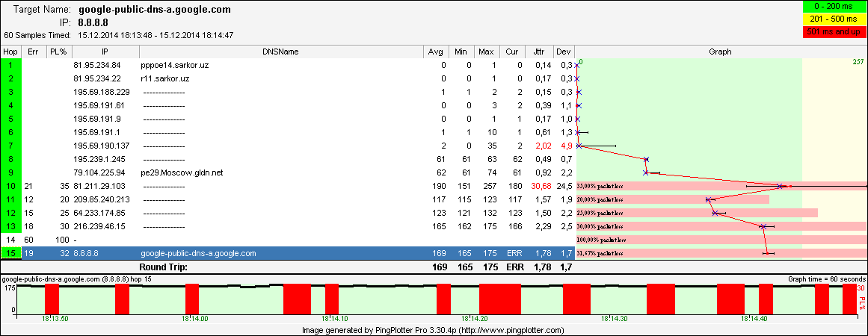
Task: Click the 35,00% packet loss bar
Action: click(x=721, y=186)
